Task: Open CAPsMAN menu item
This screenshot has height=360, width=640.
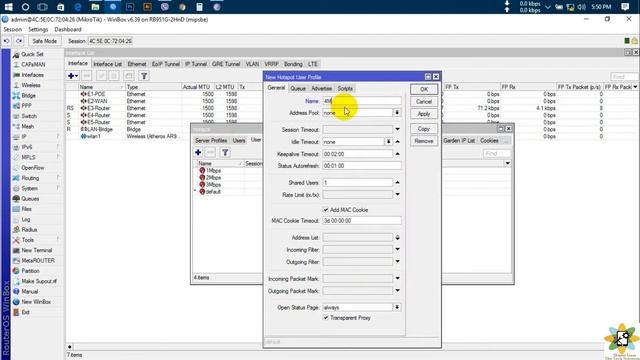Action: (x=33, y=64)
